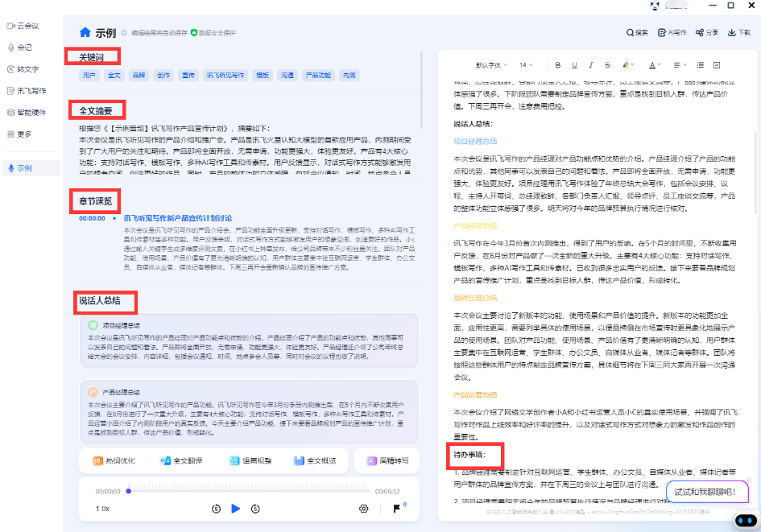Image resolution: width=761 pixels, height=532 pixels.
Task: Click the 高精转写 tool
Action: (387, 460)
